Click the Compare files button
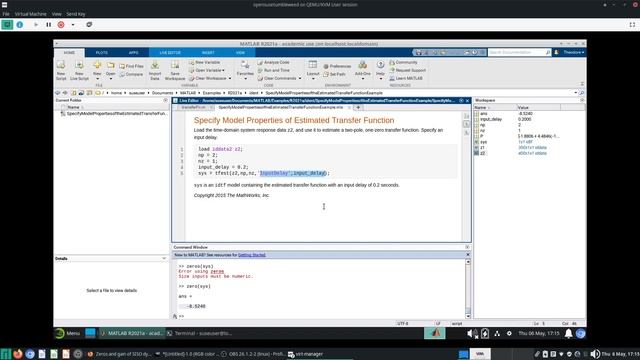 click(x=131, y=74)
